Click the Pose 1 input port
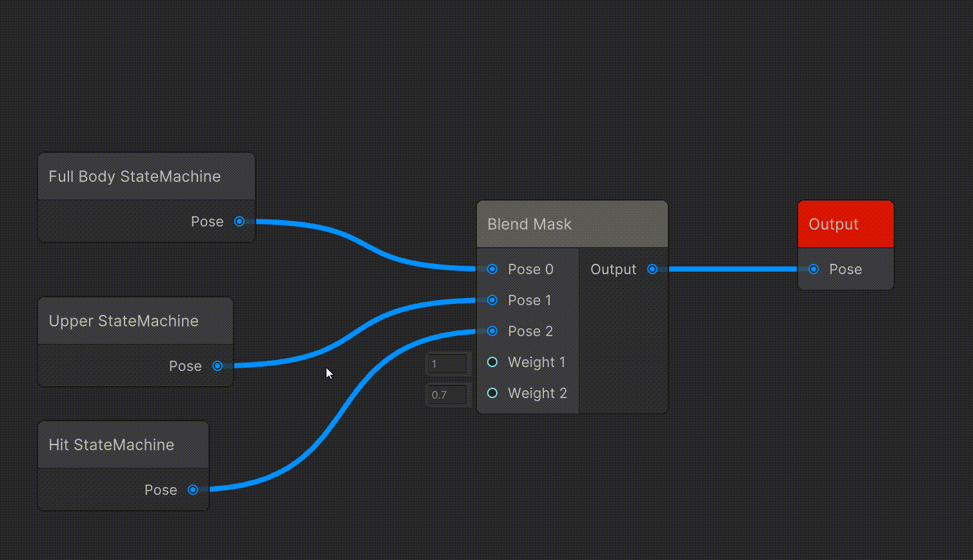Image resolution: width=973 pixels, height=560 pixels. [x=492, y=300]
